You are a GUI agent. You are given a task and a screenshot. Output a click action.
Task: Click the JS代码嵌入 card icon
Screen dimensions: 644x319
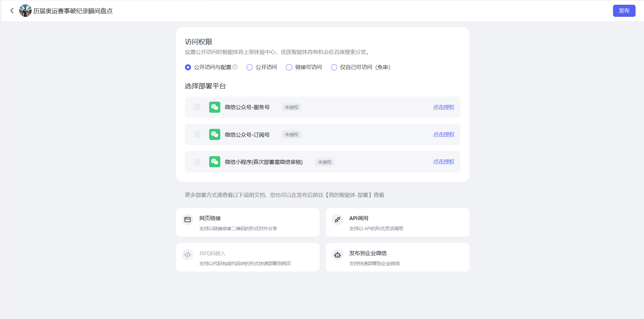coord(188,254)
